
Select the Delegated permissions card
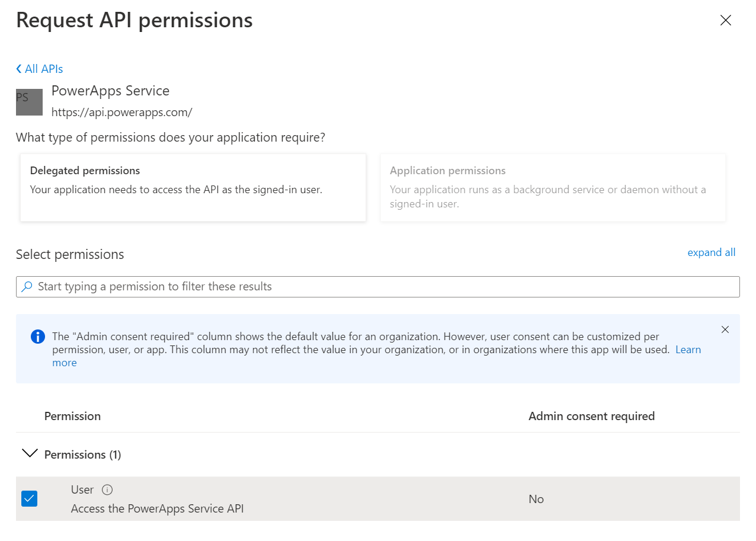(x=193, y=187)
